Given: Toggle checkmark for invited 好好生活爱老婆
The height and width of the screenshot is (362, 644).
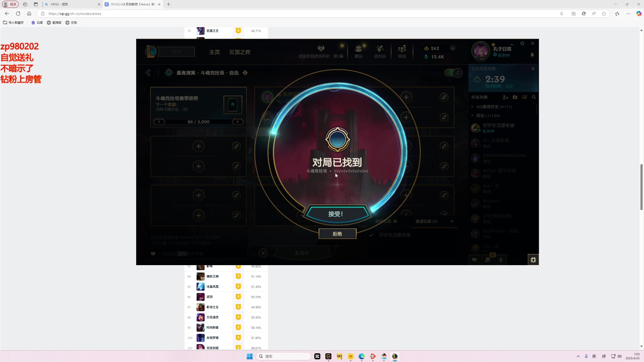Looking at the screenshot, I should point(371,235).
